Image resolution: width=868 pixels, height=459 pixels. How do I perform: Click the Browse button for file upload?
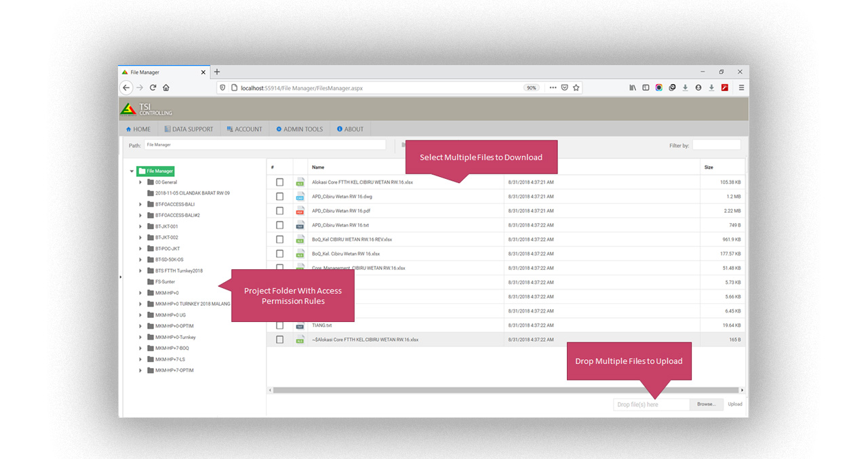click(x=707, y=404)
